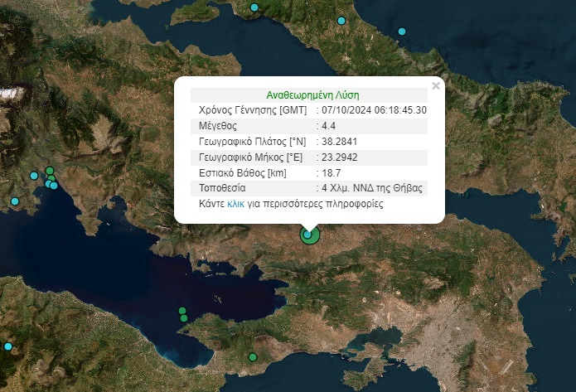
Task: Click the 'Γεωγραφικό Πλάτος [°N]' label
Action: coord(253,142)
